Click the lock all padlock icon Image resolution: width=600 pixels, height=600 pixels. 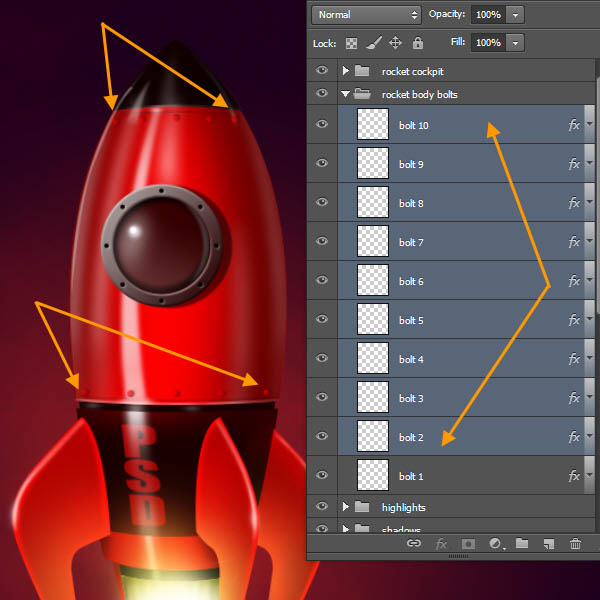coord(418,43)
